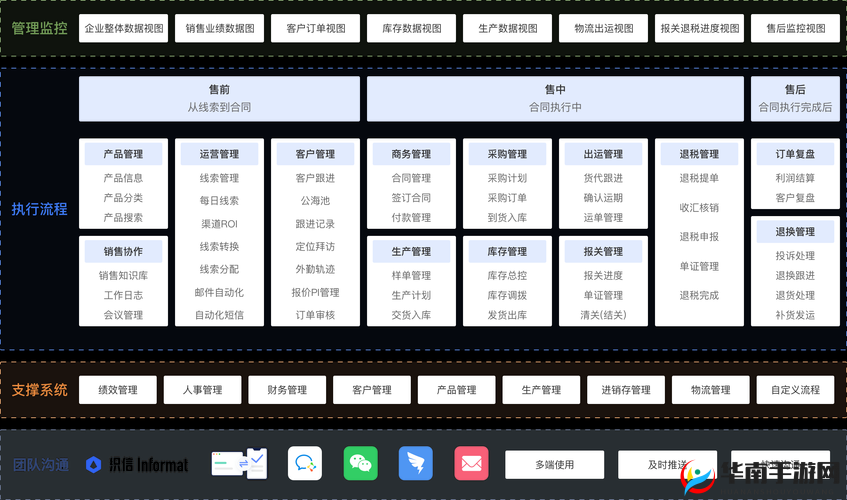Click 自动化短信 item
Viewport: 847px width, 500px height.
click(x=219, y=315)
